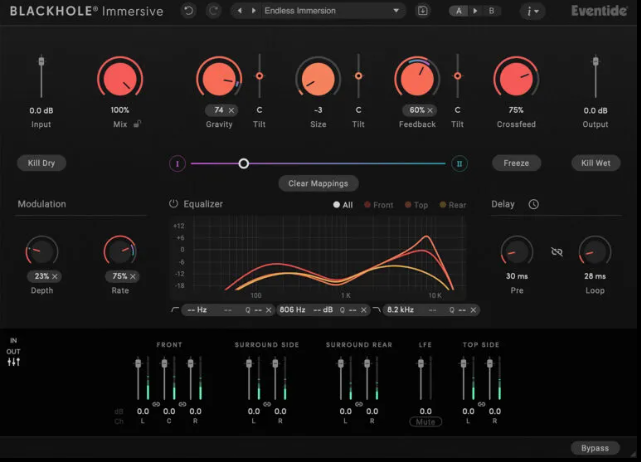Toggle the Surround Side link icon

(x=267, y=404)
